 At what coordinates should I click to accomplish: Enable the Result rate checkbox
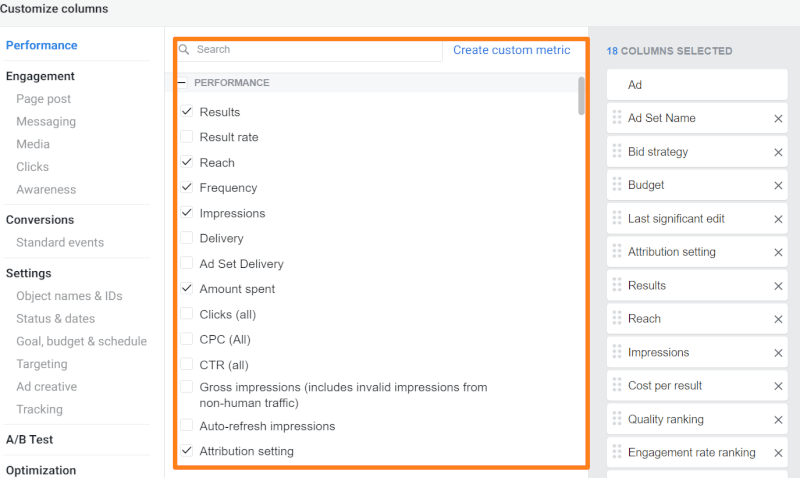tap(187, 137)
